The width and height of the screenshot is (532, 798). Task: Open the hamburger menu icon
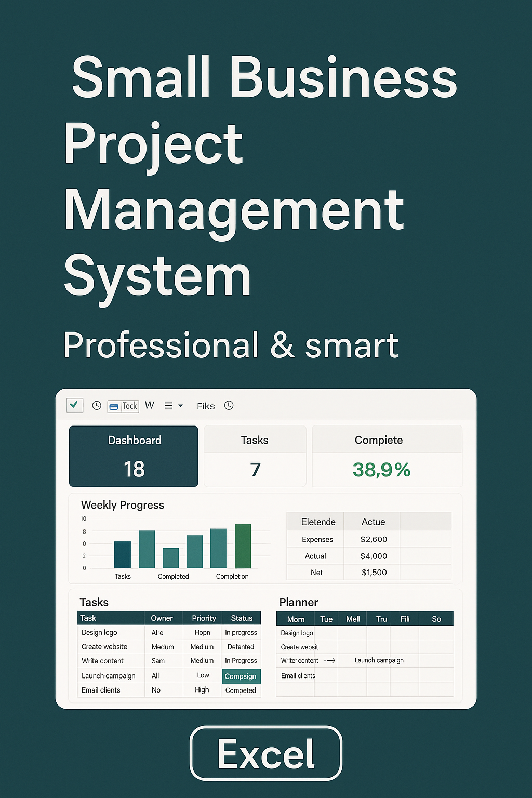click(x=168, y=406)
